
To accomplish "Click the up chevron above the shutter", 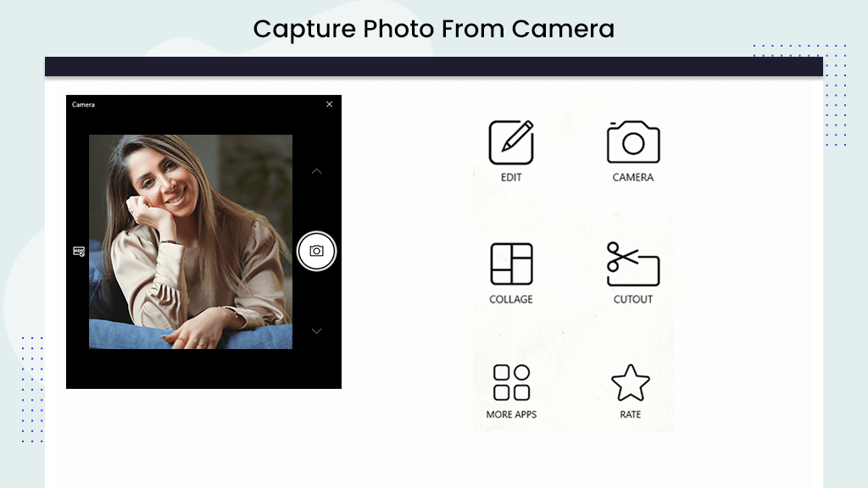I will pos(316,171).
